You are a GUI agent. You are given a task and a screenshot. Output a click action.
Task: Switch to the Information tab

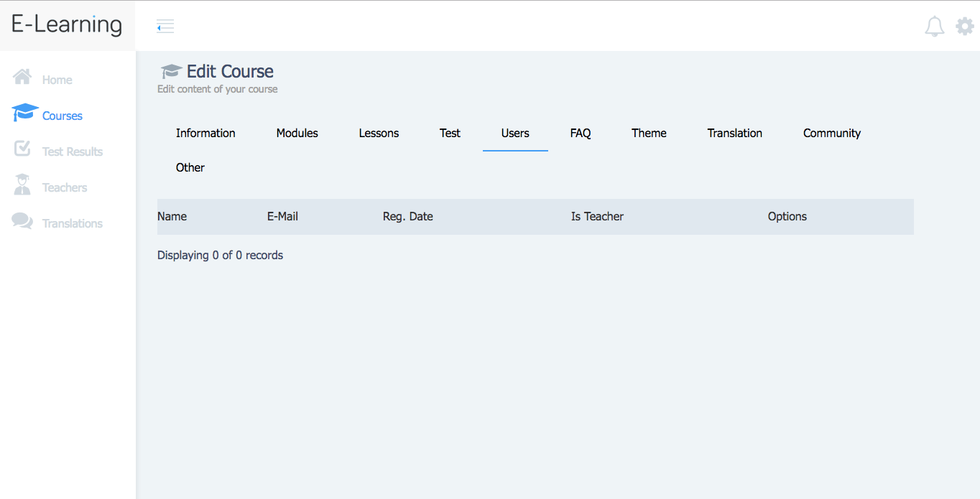205,133
